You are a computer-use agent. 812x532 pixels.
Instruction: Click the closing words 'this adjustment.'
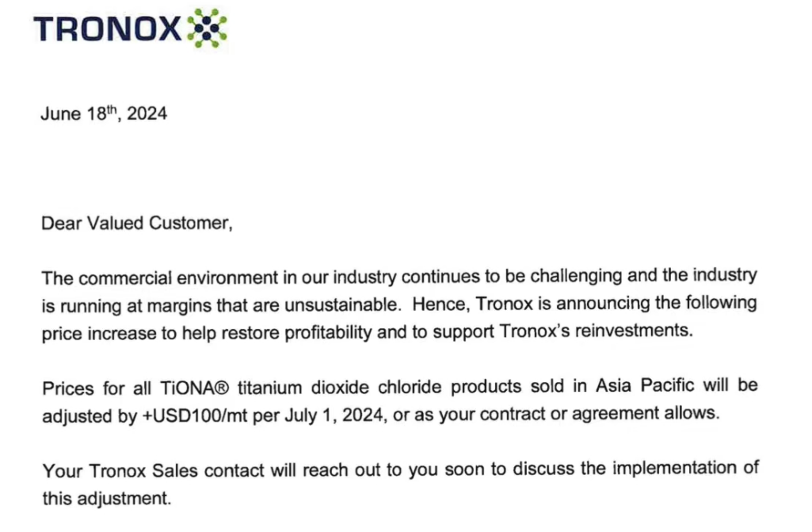107,498
